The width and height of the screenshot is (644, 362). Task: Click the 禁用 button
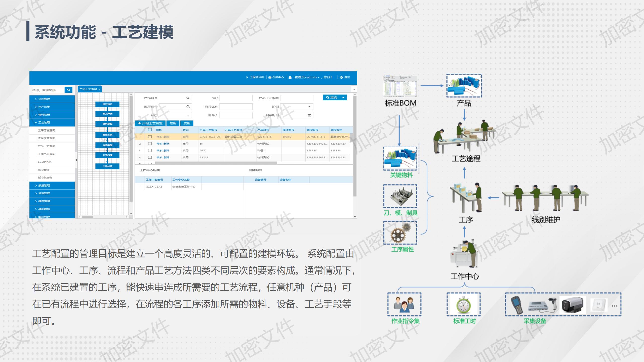tap(173, 123)
